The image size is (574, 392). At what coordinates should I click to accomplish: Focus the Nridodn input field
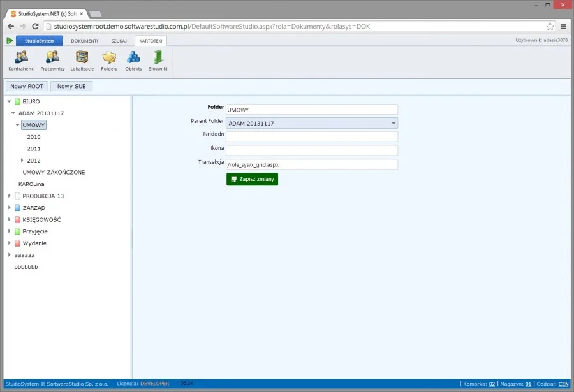pos(312,136)
